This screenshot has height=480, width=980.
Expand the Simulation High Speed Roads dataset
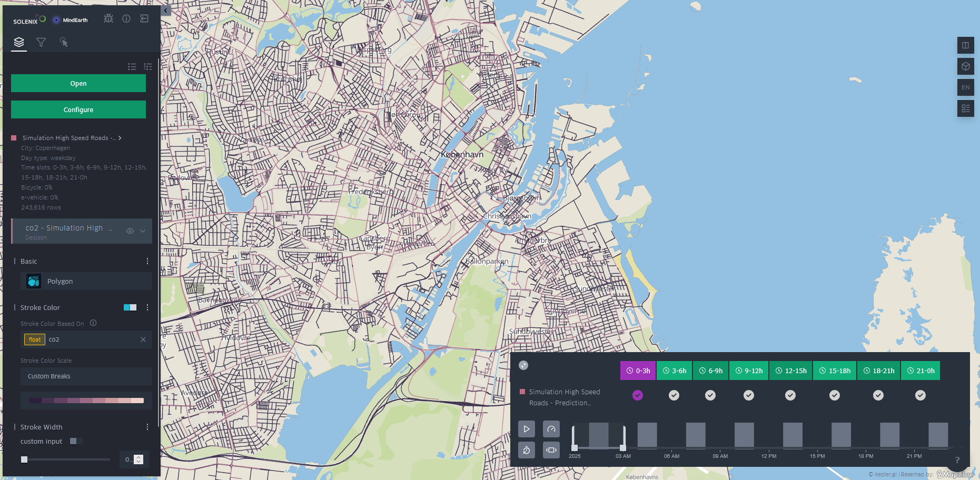(x=120, y=138)
